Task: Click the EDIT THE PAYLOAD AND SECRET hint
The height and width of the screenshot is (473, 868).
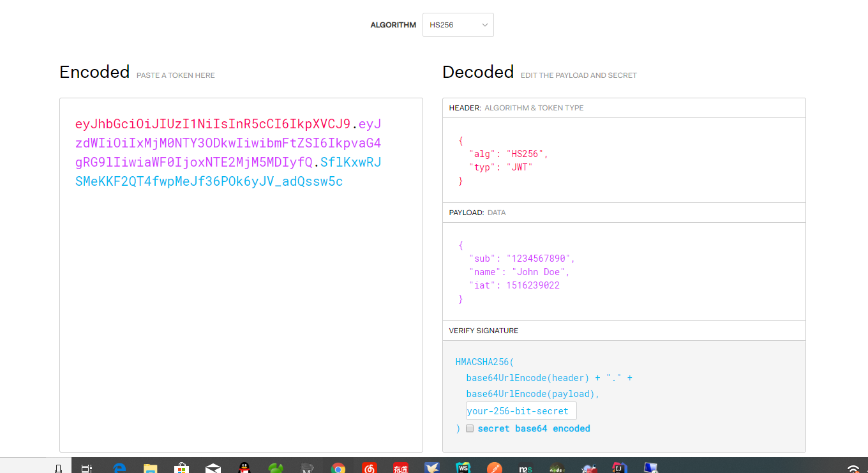Action: 579,75
